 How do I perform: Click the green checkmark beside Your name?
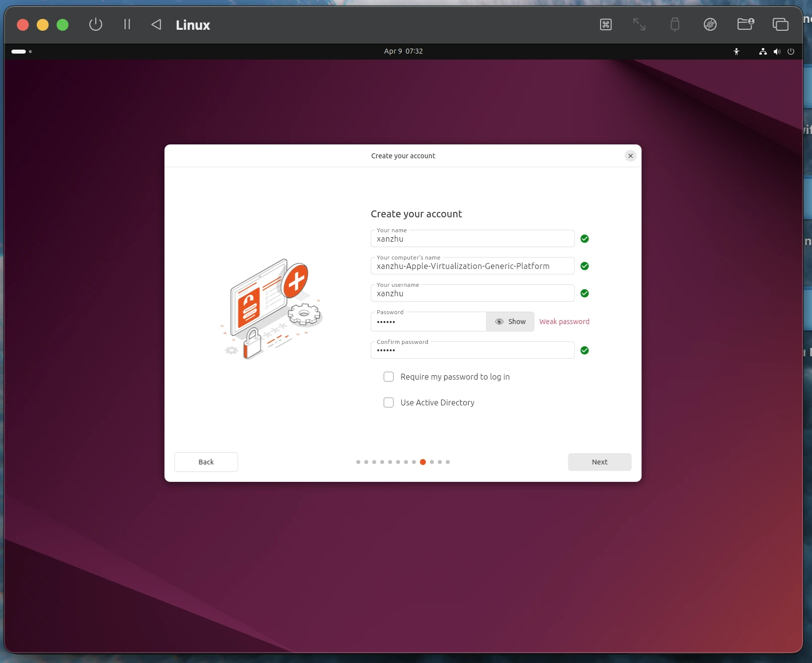tap(585, 239)
